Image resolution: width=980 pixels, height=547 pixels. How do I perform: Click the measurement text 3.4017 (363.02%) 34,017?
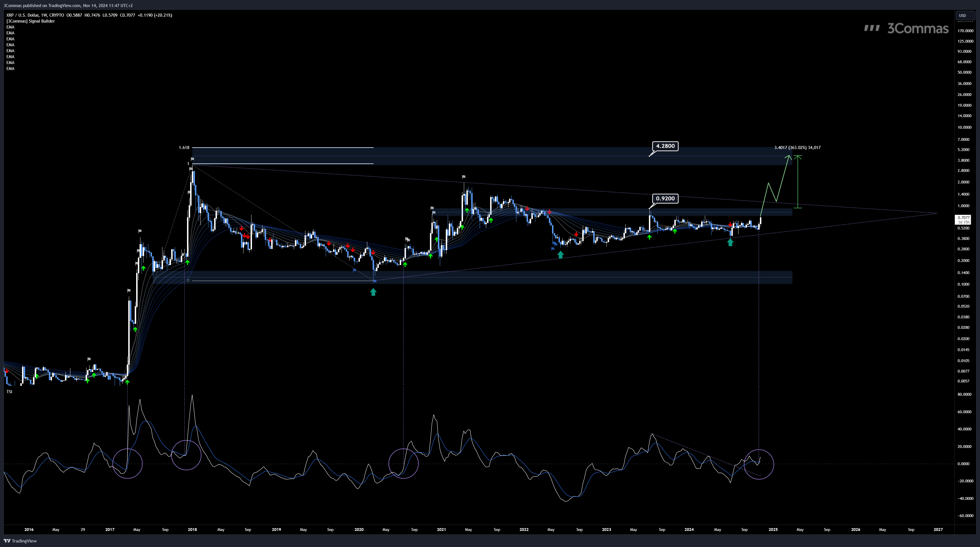point(798,148)
